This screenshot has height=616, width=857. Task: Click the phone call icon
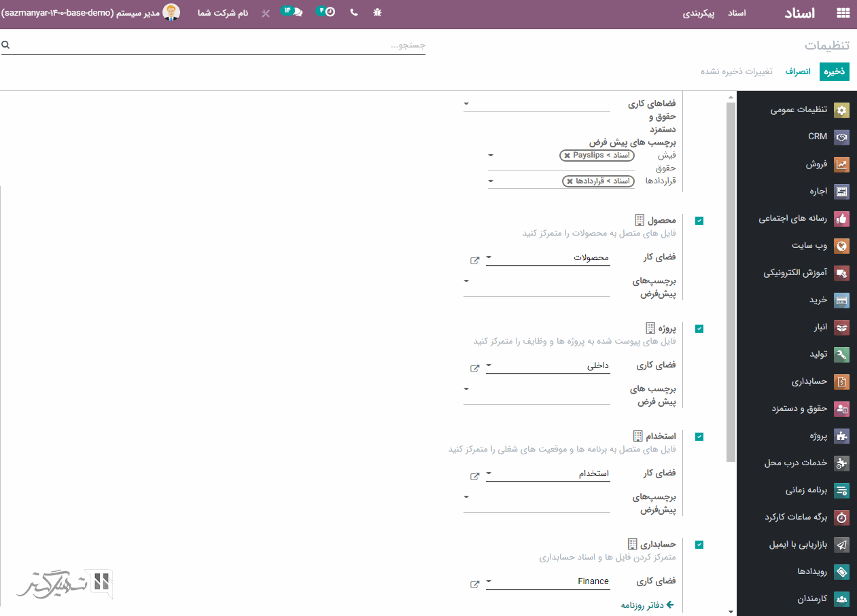(x=353, y=12)
